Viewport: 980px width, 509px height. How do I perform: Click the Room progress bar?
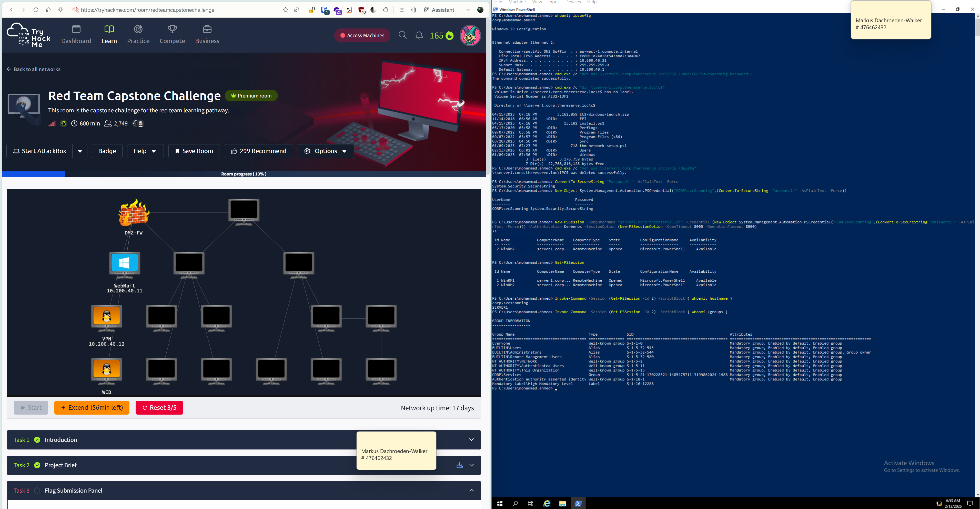(x=244, y=174)
